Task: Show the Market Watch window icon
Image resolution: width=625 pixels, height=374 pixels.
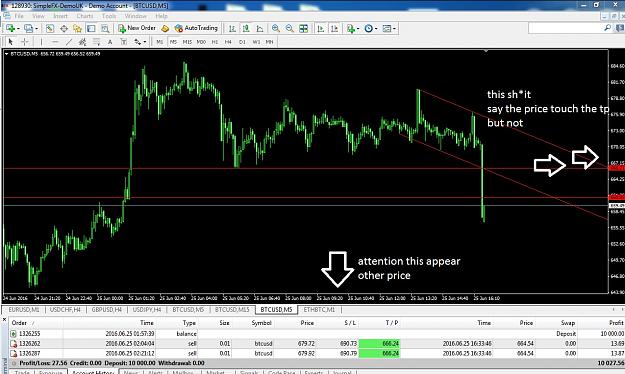Action: point(50,28)
